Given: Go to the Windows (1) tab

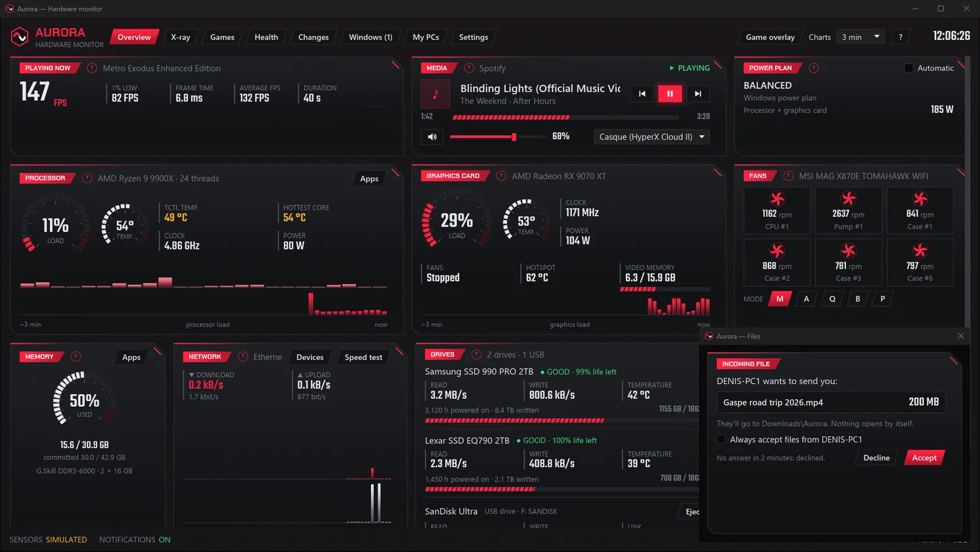Looking at the screenshot, I should (370, 37).
